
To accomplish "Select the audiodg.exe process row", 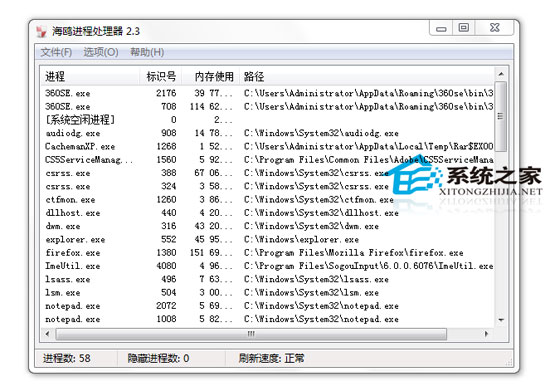I will coord(268,133).
